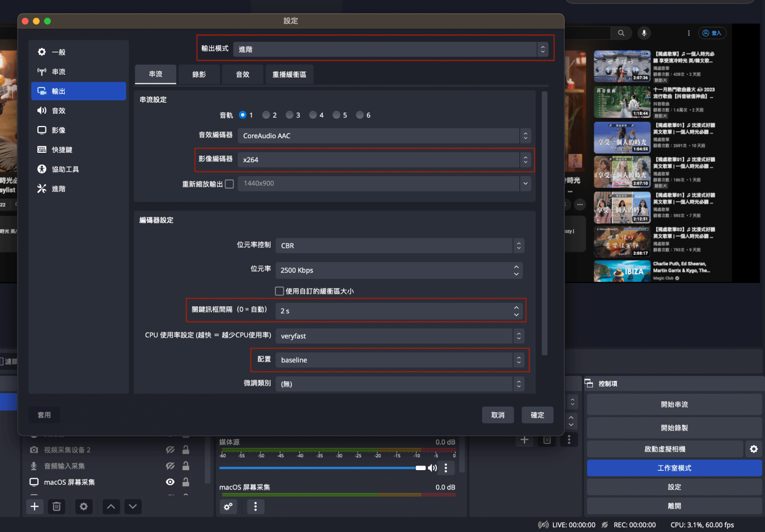Enable 使用自訂的緩衝區大小 checkbox

click(279, 291)
